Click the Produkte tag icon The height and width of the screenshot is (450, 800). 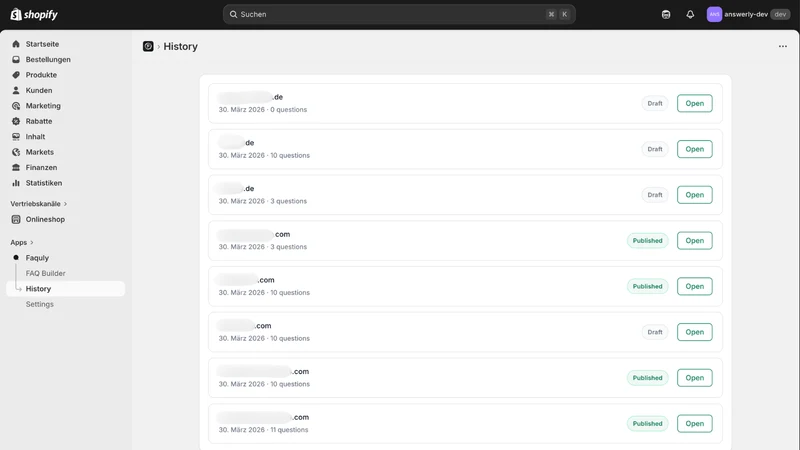pos(16,74)
